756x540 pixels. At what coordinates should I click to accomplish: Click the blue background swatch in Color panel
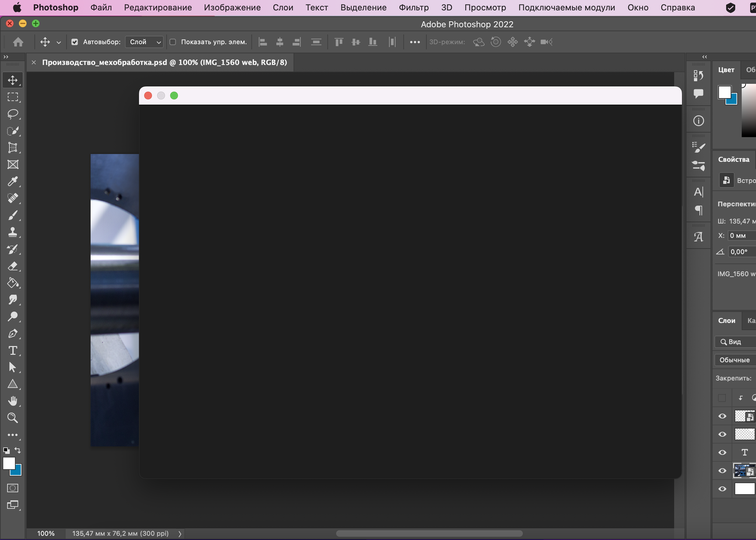734,101
